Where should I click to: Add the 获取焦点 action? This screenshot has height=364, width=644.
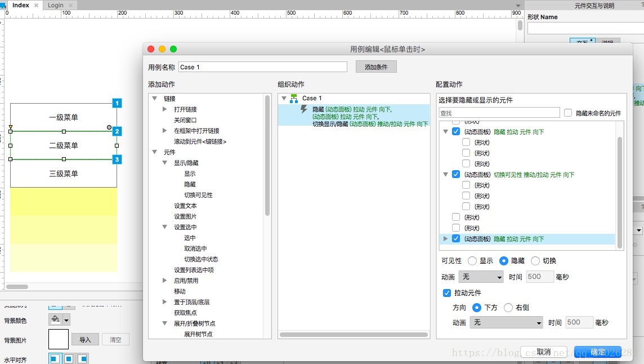[x=185, y=313]
